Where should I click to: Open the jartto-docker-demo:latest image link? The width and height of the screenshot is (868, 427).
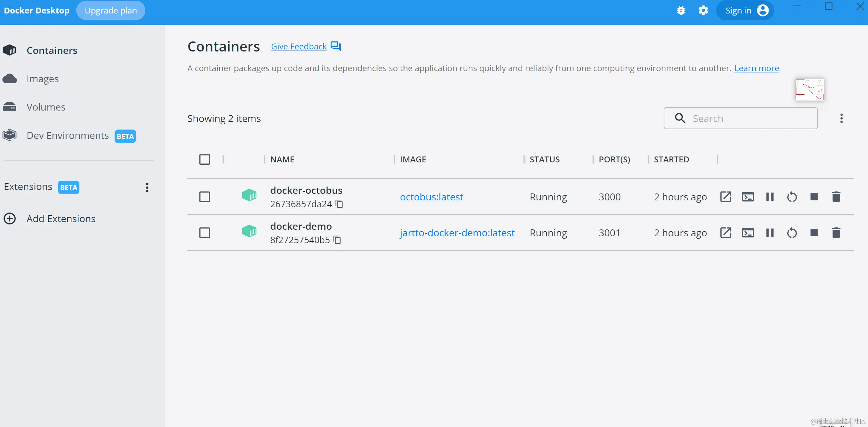click(457, 233)
